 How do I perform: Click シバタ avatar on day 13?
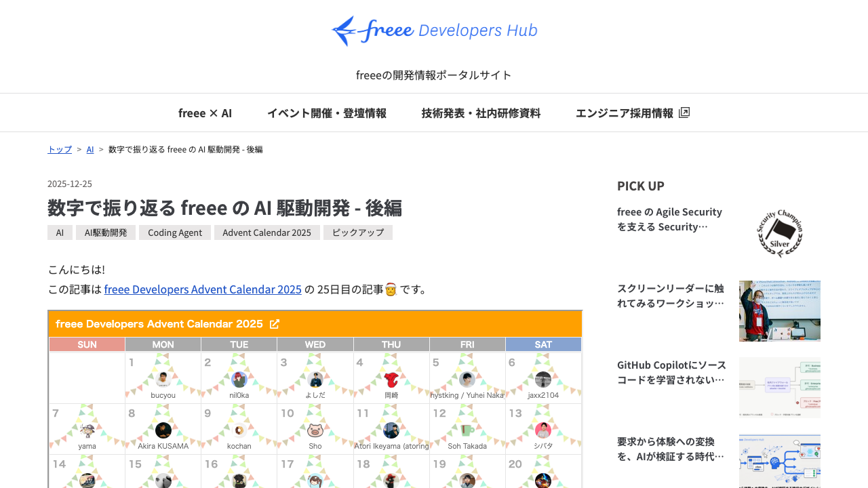[x=542, y=430]
